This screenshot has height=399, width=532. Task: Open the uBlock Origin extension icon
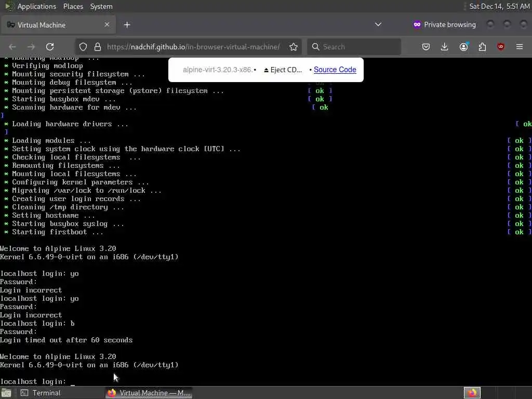click(501, 47)
